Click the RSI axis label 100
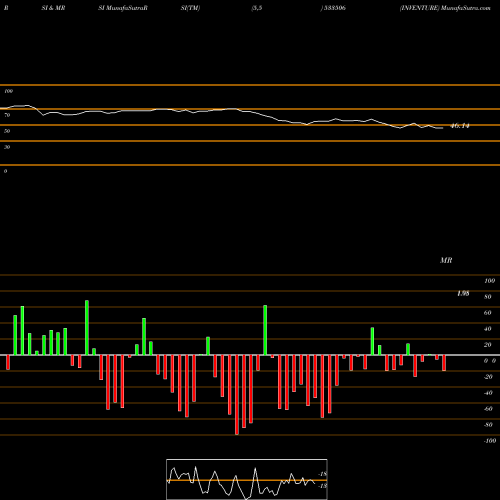This screenshot has height=500, width=500. click(x=8, y=91)
